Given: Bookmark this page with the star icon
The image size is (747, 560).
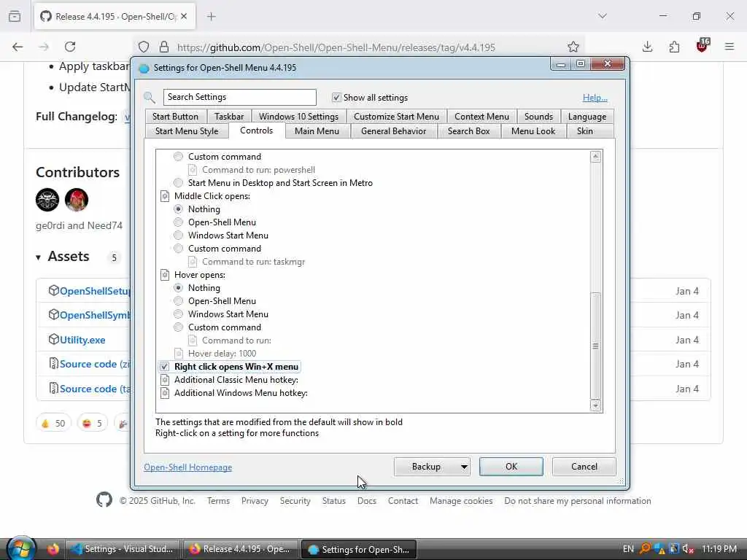Looking at the screenshot, I should [x=573, y=47].
